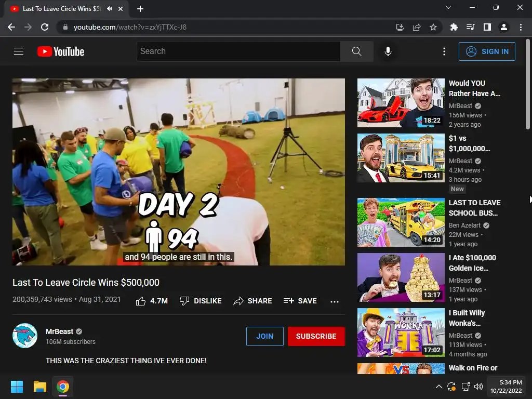Open the clock showing 5:34 PM
The height and width of the screenshot is (399, 532).
506,387
